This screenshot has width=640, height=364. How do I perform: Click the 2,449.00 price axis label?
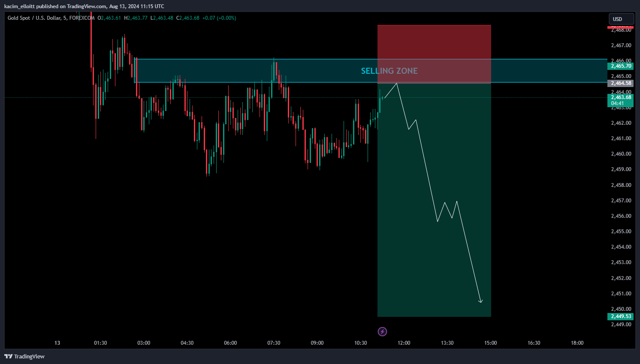click(621, 325)
